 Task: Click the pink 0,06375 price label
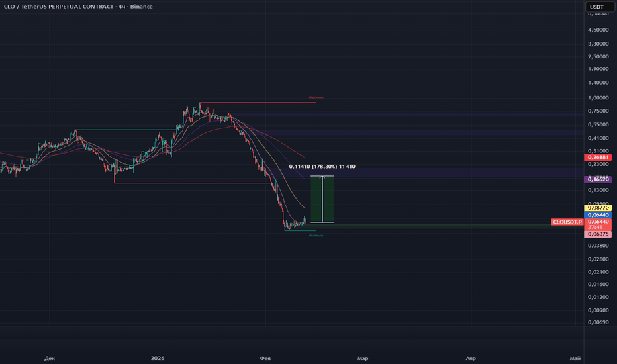pyautogui.click(x=598, y=234)
